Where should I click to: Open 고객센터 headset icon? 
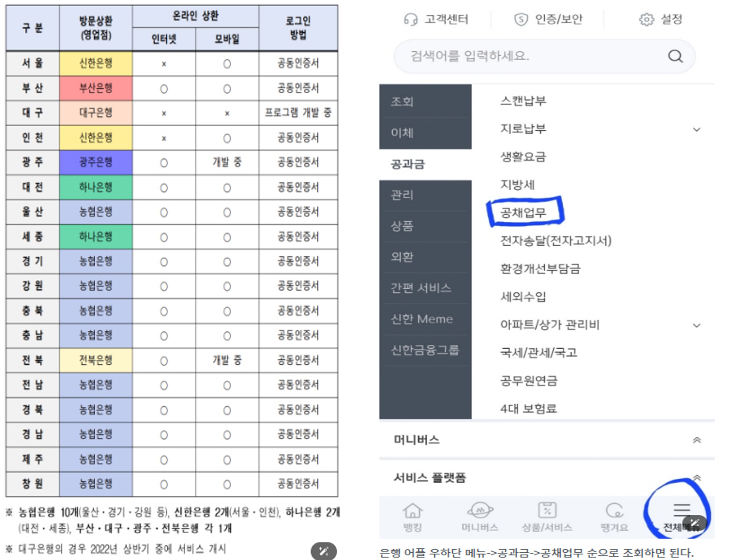410,19
